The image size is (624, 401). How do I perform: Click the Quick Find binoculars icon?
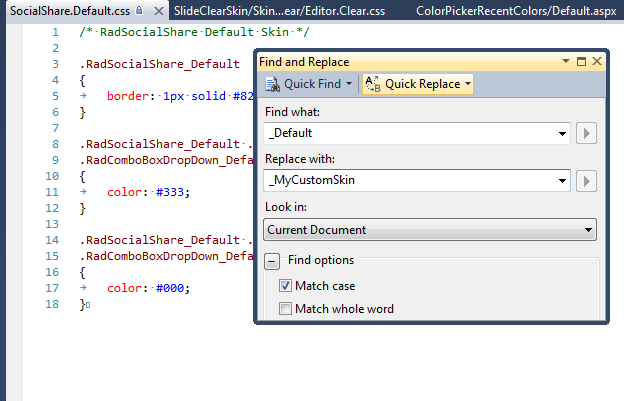click(x=273, y=84)
